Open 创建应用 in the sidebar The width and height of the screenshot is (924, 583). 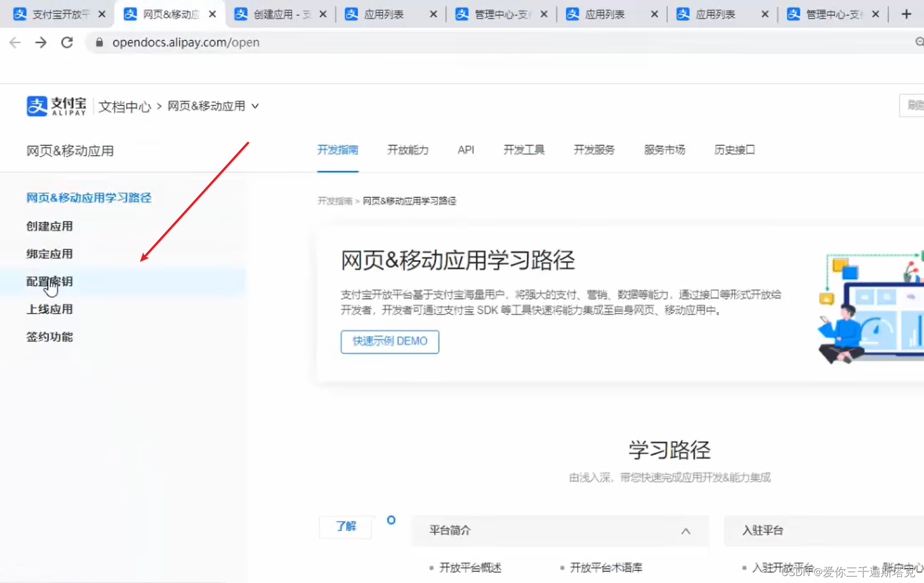pyautogui.click(x=49, y=226)
